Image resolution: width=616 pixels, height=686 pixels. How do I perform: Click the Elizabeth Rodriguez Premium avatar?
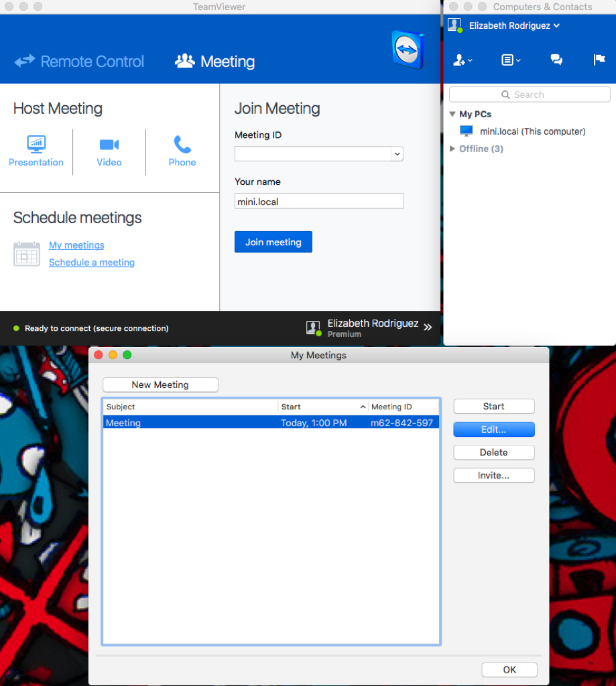(313, 328)
